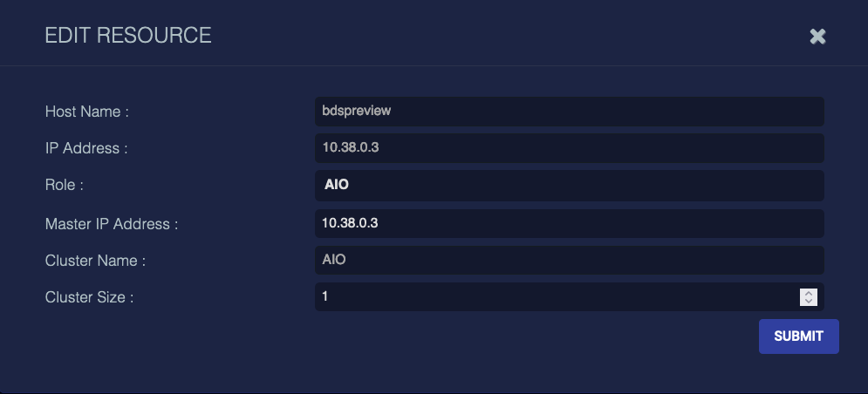The height and width of the screenshot is (394, 868).
Task: Click the up arrow of Cluster Size stepper
Action: pyautogui.click(x=809, y=293)
